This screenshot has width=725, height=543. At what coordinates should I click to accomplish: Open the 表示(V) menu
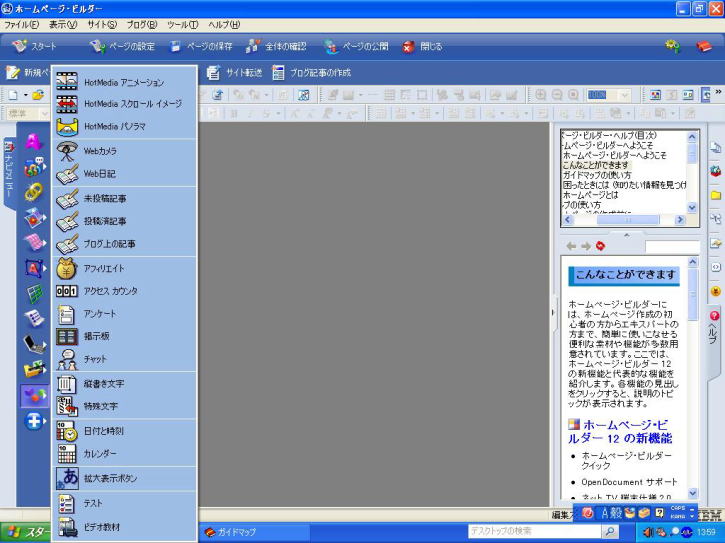(63, 25)
